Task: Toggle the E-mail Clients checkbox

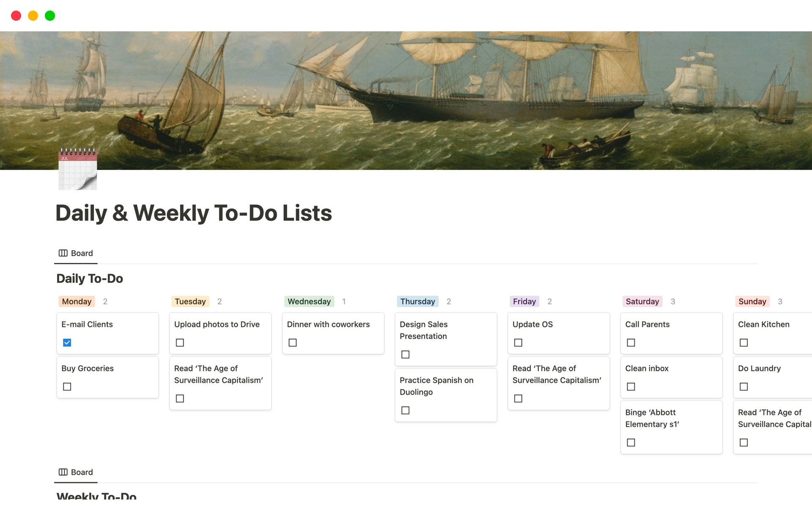Action: coord(67,342)
